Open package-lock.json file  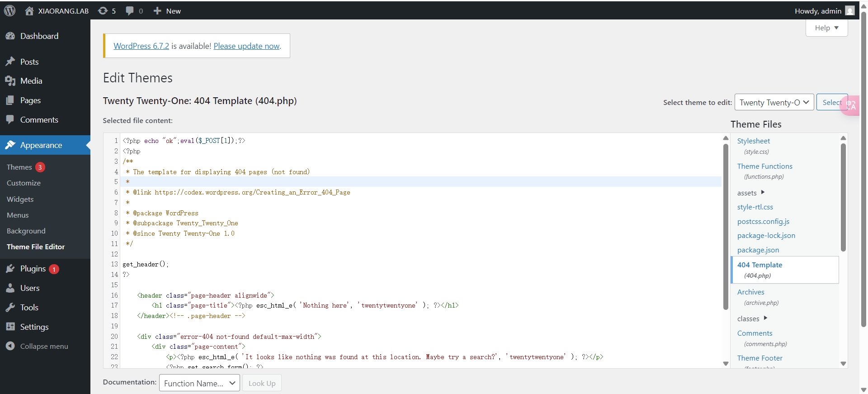[x=766, y=236]
